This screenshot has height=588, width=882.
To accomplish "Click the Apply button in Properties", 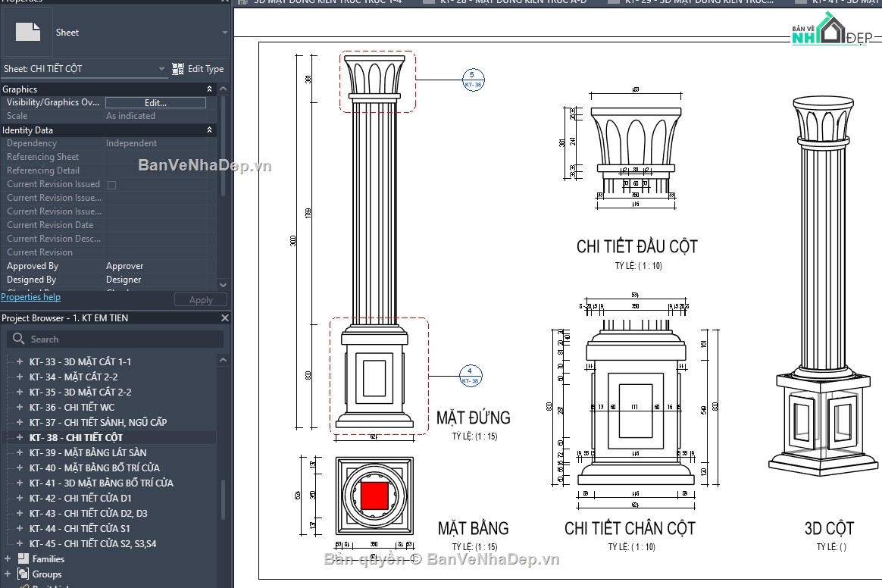I will tap(201, 300).
